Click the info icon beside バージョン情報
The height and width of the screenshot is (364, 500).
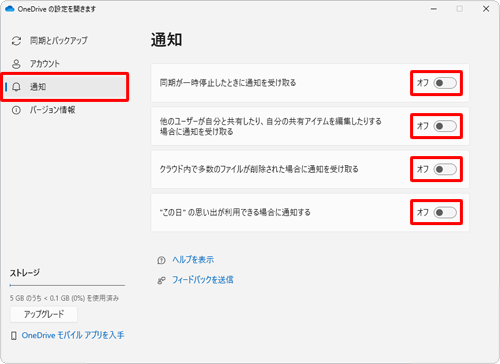(16, 110)
